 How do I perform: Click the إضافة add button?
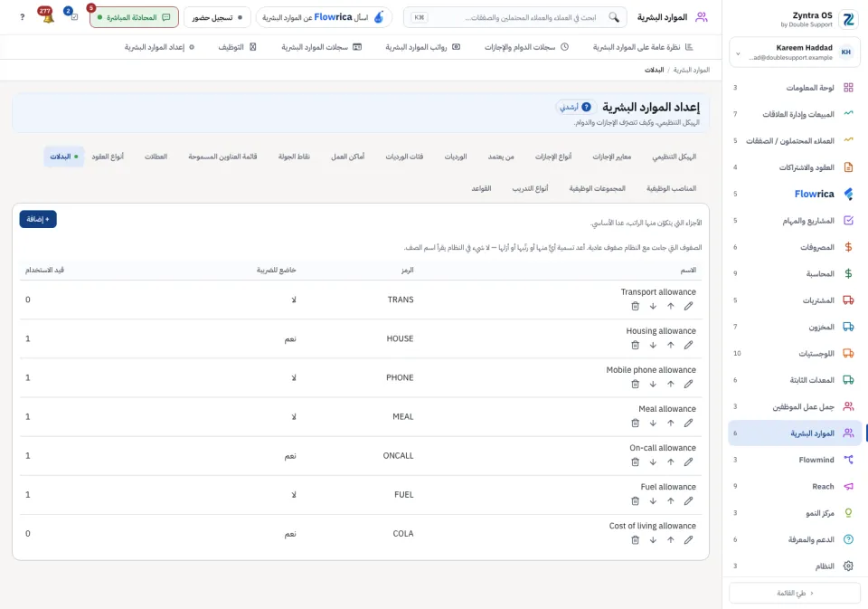click(38, 219)
